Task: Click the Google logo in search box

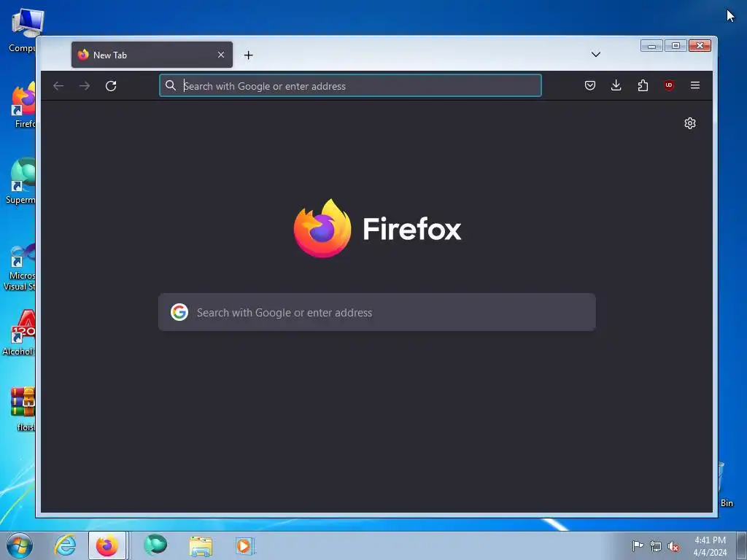Action: click(x=179, y=312)
